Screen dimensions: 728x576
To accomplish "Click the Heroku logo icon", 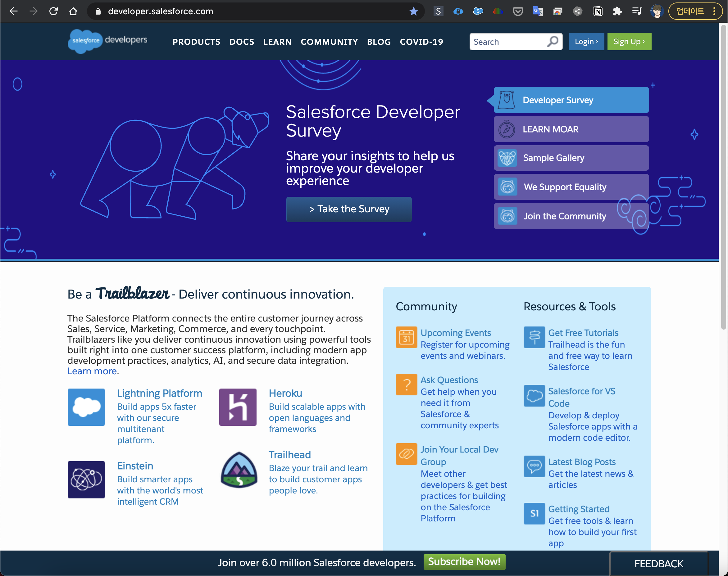I will pos(238,407).
